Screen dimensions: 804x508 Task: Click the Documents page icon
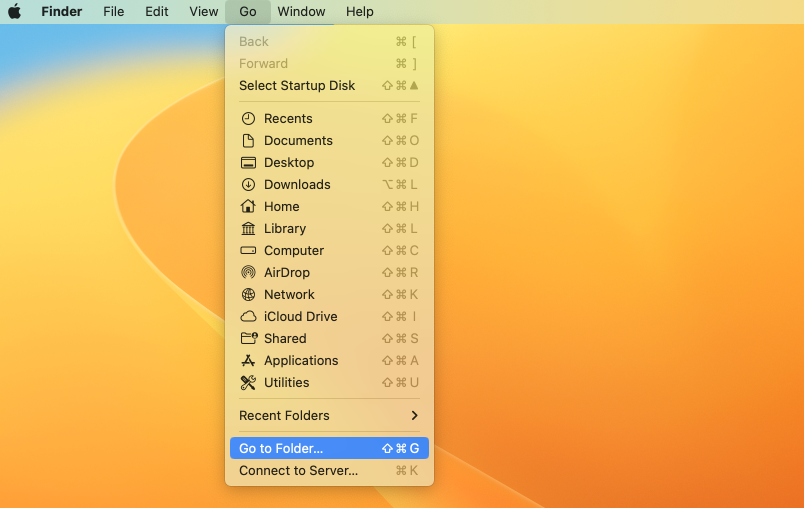[248, 140]
